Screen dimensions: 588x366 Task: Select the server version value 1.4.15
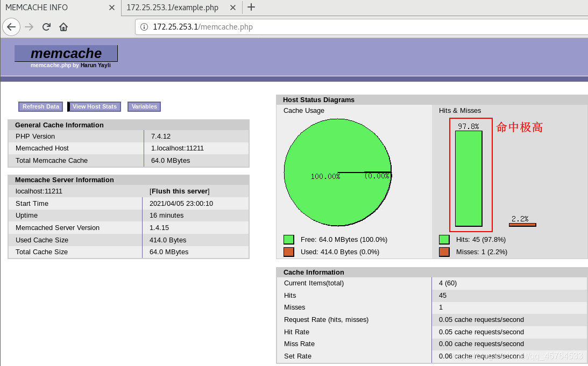159,228
